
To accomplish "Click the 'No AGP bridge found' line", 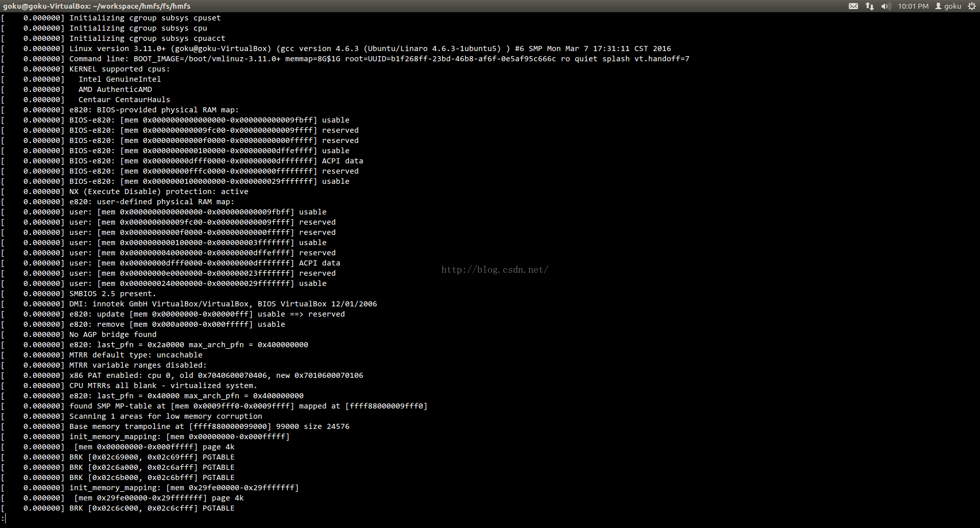I will tap(79, 334).
